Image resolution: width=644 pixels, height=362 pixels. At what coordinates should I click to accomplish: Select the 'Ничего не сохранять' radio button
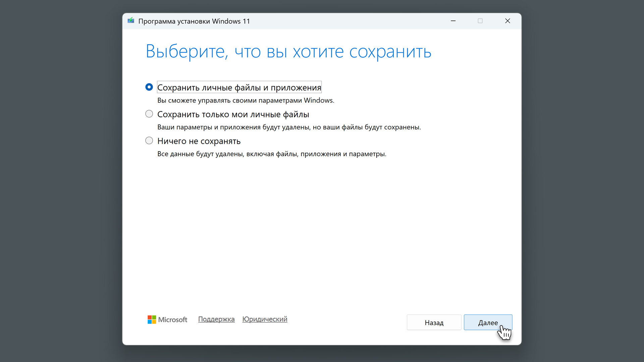pyautogui.click(x=149, y=141)
